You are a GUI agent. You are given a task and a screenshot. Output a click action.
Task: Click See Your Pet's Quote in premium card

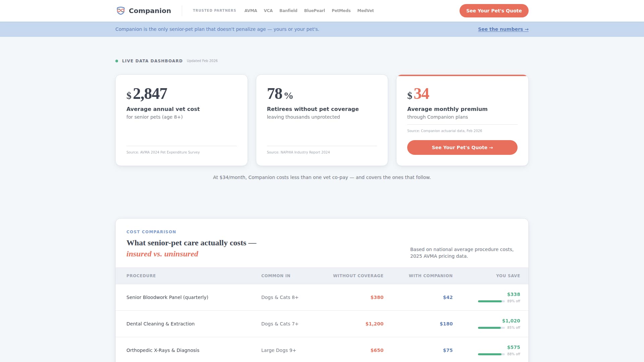462,147
